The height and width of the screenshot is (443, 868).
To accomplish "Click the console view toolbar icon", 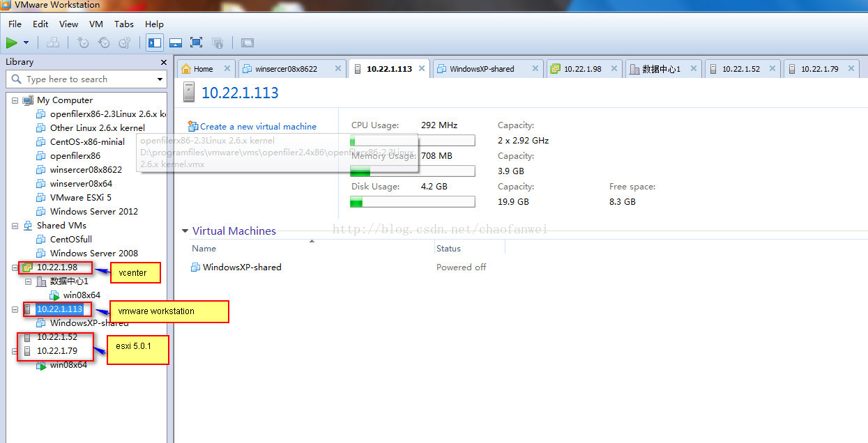I will coord(248,43).
